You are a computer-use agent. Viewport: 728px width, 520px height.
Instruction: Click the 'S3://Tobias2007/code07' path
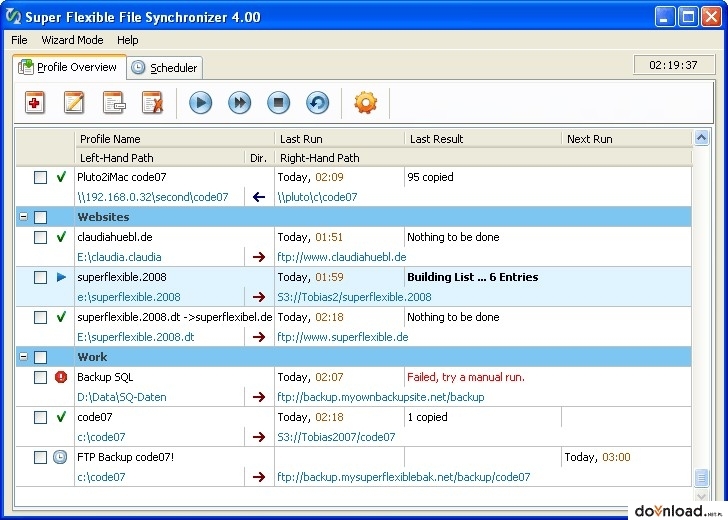click(336, 437)
